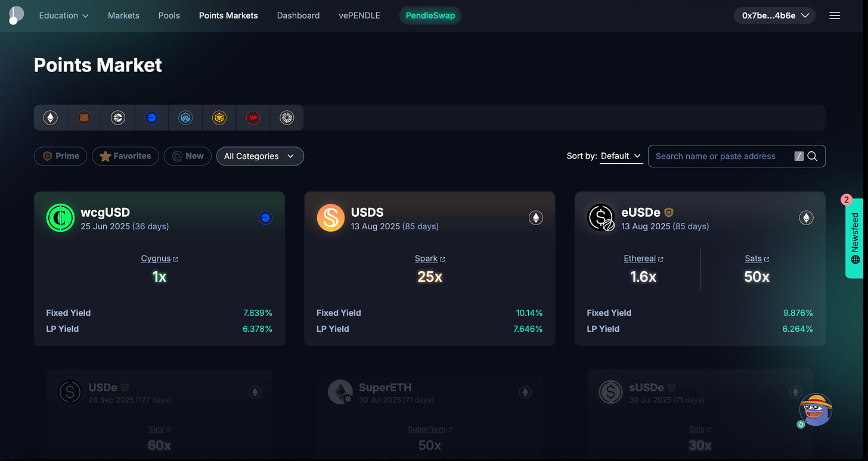Click the eUSDe token icon

(x=601, y=217)
